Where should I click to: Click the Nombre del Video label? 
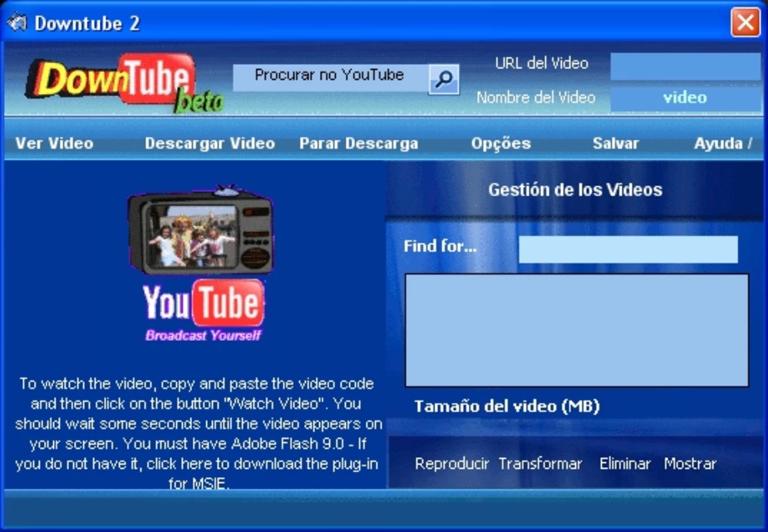tap(536, 98)
